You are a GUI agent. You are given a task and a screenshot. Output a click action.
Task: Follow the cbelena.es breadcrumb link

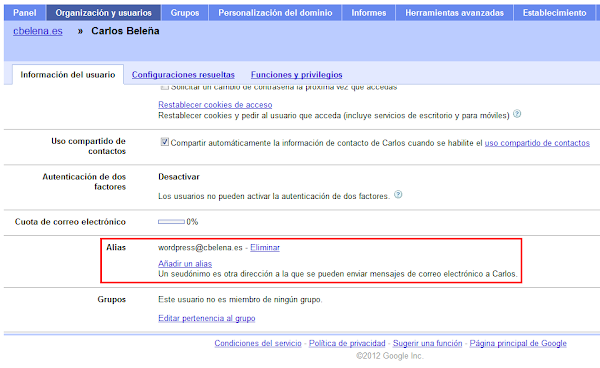38,31
